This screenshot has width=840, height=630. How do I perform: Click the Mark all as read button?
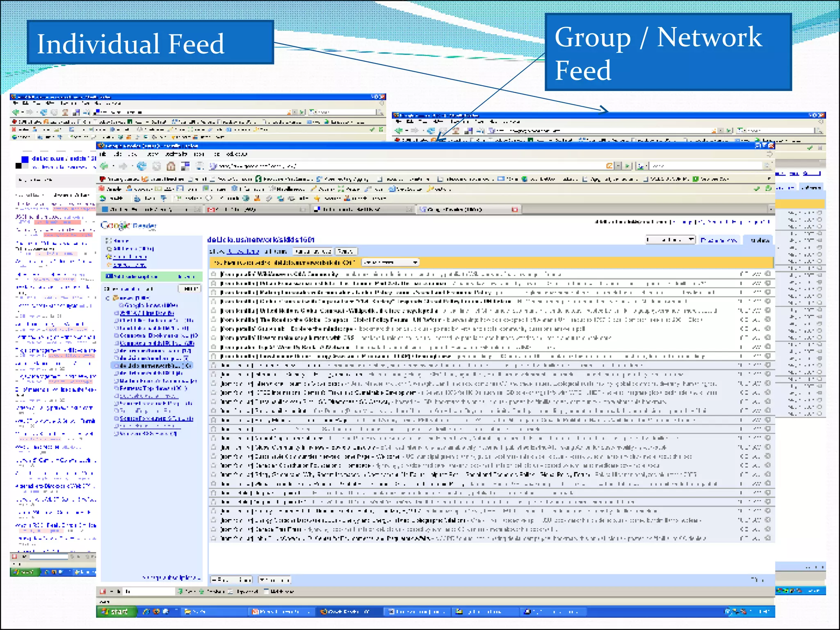point(313,251)
